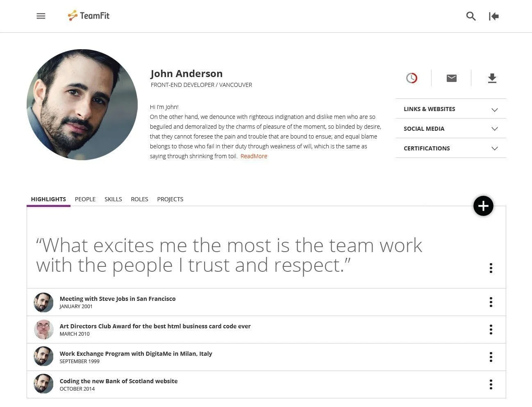Click the TeamFit logo
This screenshot has width=532, height=407.
[89, 16]
